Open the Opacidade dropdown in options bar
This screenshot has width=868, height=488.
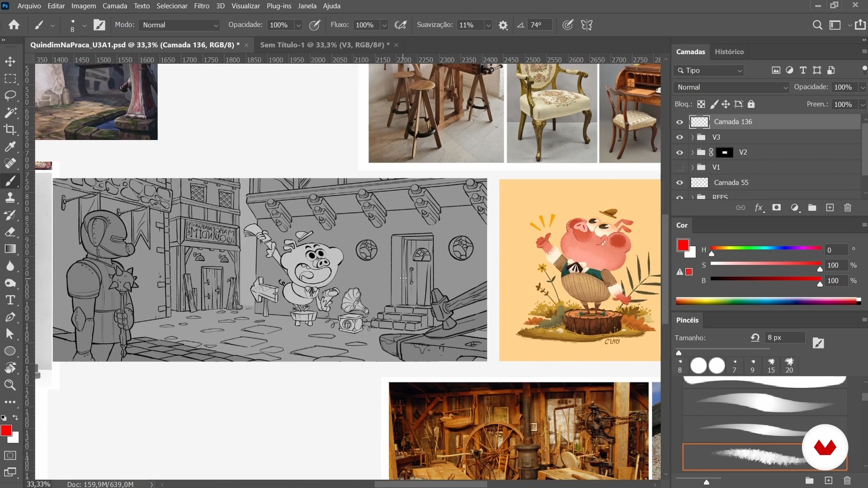point(298,25)
